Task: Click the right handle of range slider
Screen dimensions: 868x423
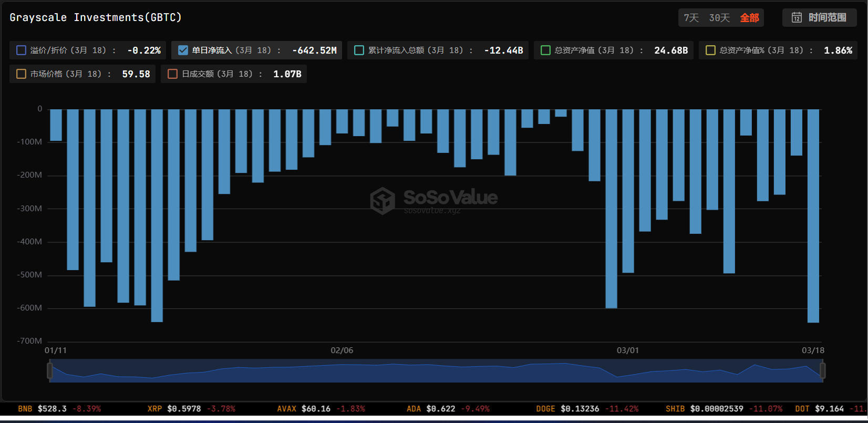Action: [x=822, y=370]
